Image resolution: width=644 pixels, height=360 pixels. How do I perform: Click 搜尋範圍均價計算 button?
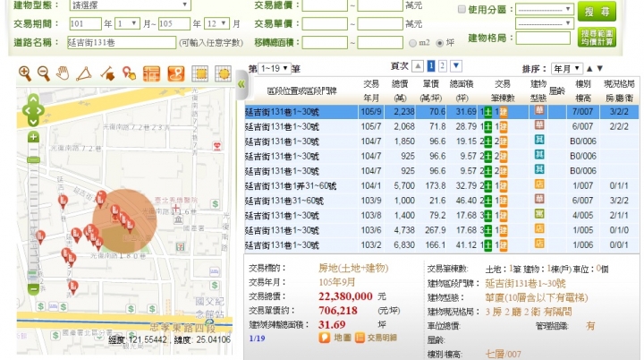(597, 38)
